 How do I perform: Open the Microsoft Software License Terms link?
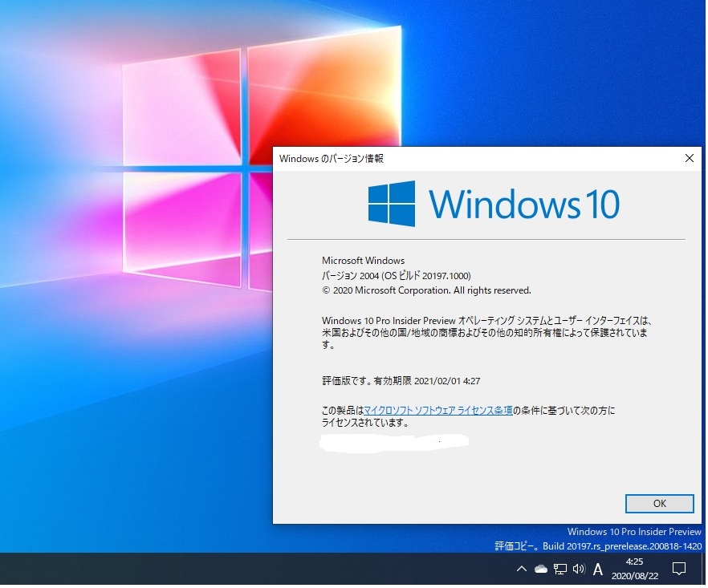click(439, 412)
